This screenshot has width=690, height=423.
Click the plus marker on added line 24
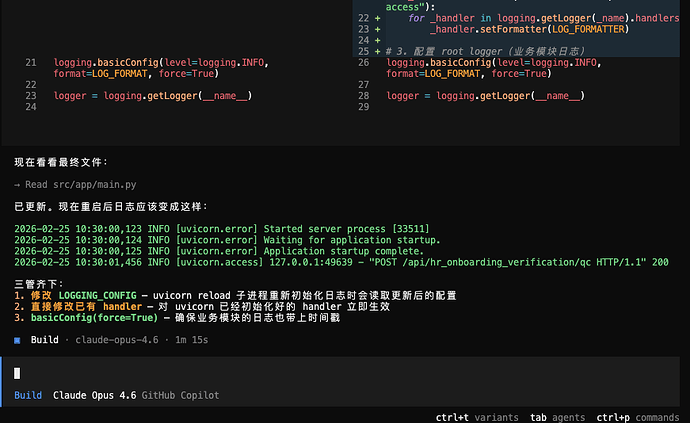[377, 40]
